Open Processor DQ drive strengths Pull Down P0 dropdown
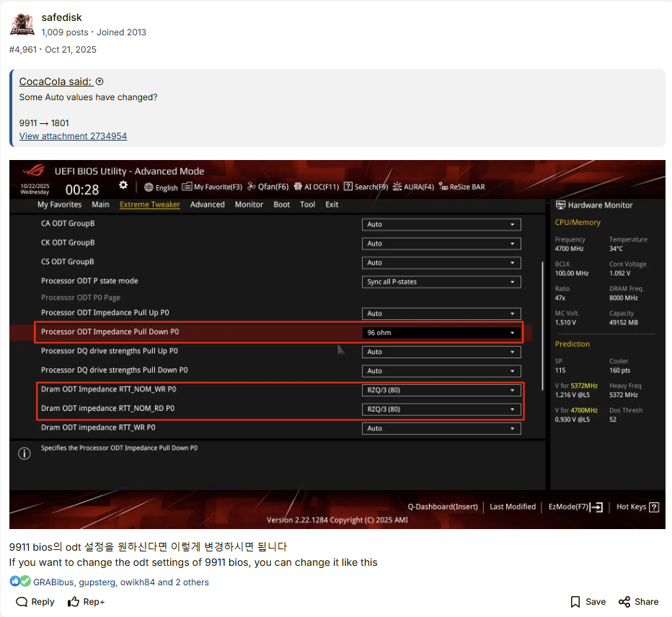672x617 pixels. click(441, 371)
